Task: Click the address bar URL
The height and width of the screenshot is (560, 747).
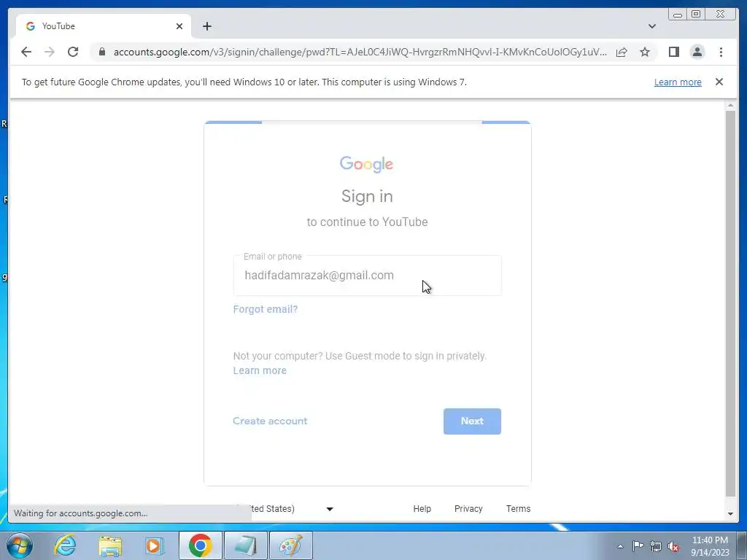Action: tap(360, 52)
